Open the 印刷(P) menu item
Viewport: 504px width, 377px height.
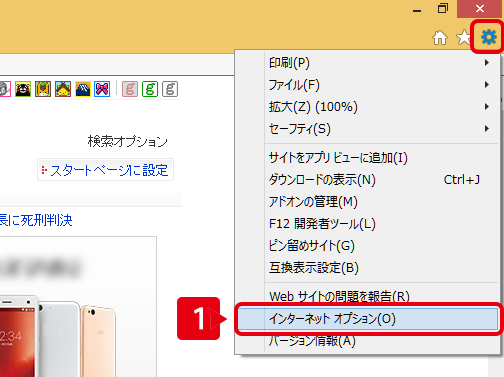coord(367,63)
